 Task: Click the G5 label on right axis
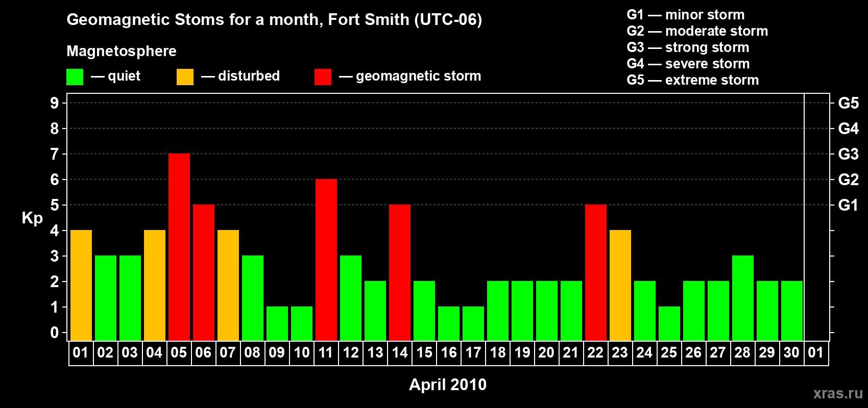tap(849, 103)
